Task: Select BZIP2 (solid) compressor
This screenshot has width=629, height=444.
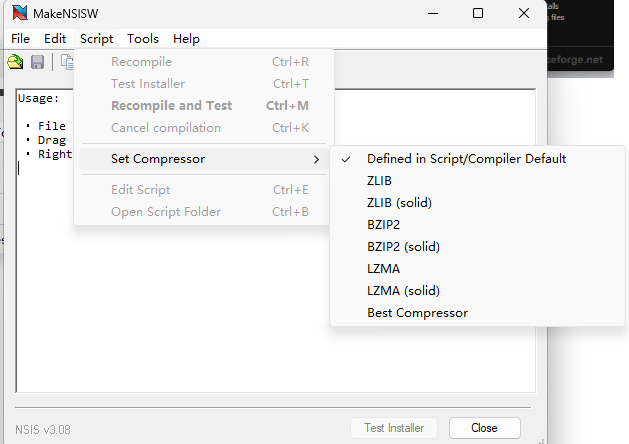Action: tap(477, 247)
